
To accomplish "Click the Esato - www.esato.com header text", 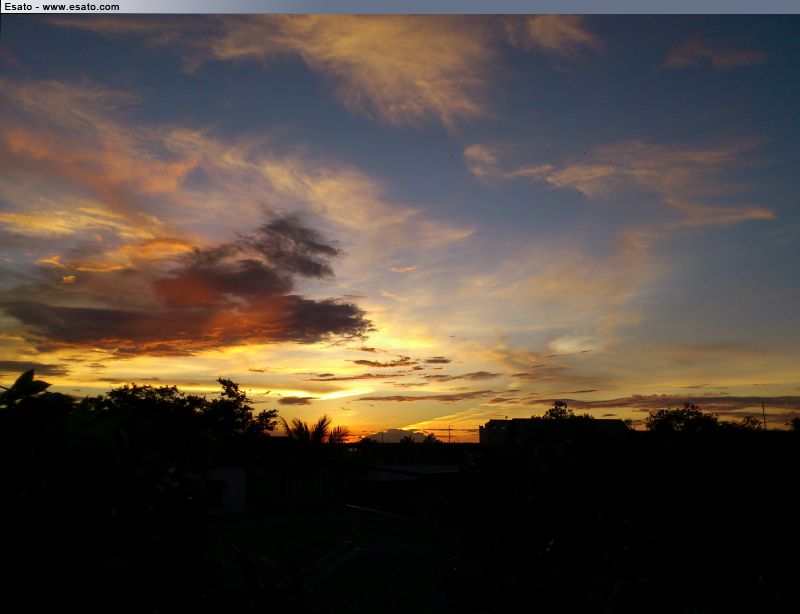I will [62, 7].
